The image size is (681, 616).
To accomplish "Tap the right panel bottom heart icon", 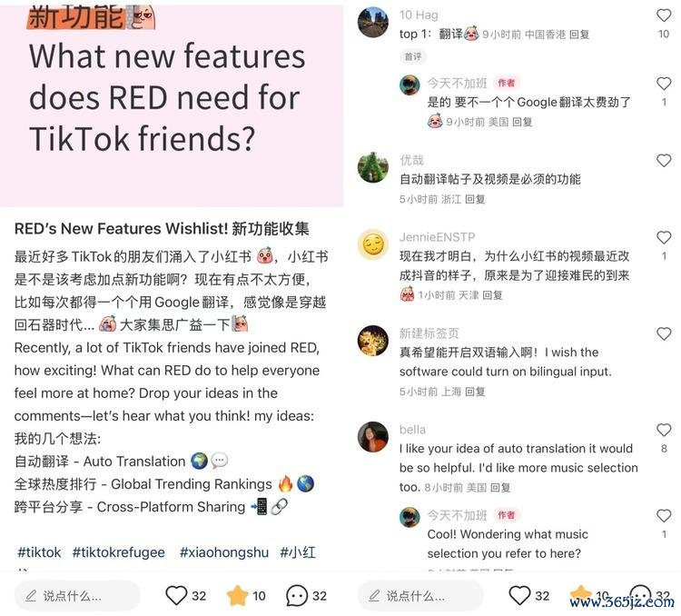I will (x=519, y=595).
